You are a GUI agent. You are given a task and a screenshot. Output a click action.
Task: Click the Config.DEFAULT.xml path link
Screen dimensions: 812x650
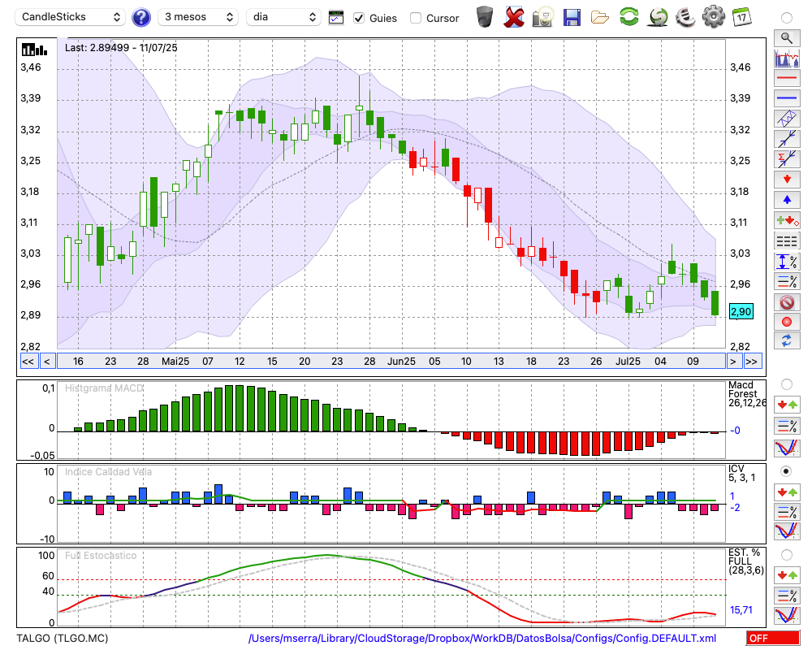point(482,638)
